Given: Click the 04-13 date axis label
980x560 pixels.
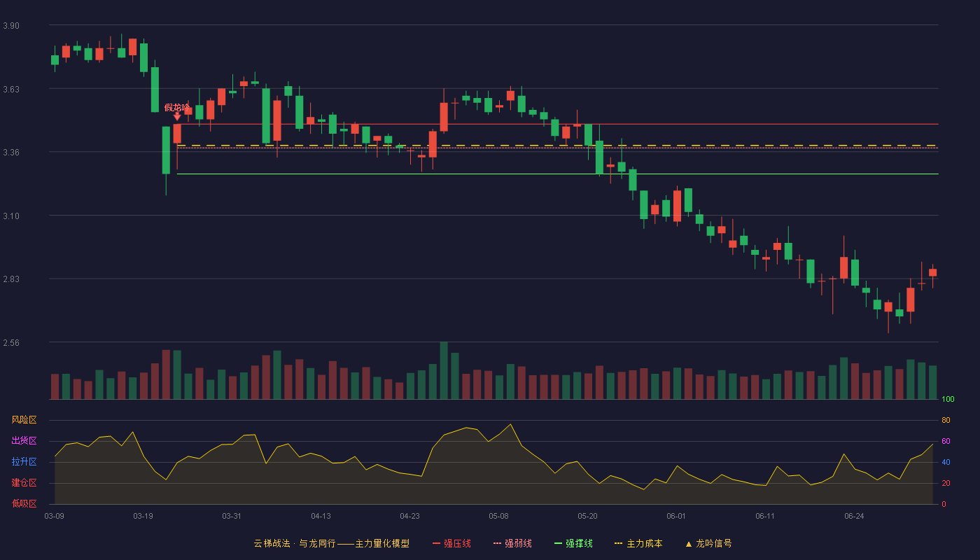Looking at the screenshot, I should point(321,516).
